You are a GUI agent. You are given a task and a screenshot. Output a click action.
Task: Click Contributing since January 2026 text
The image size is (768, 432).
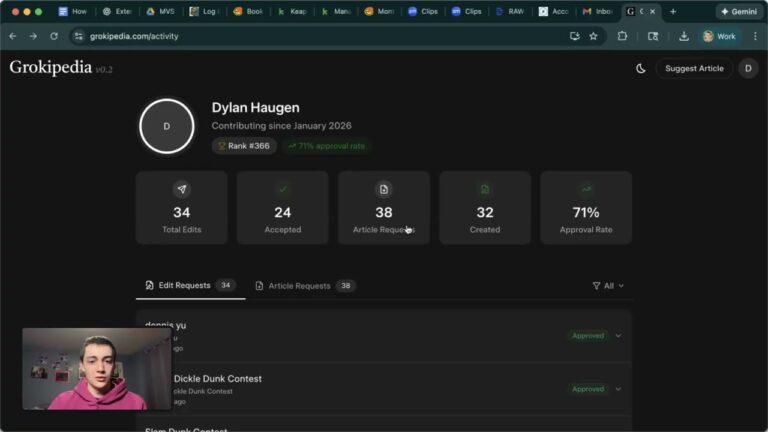click(281, 126)
